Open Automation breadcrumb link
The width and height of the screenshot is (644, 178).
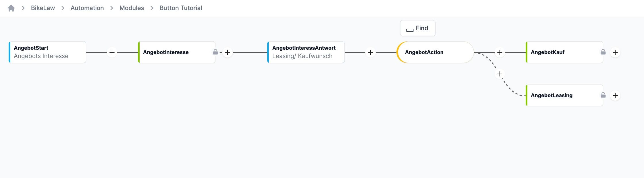(x=87, y=8)
